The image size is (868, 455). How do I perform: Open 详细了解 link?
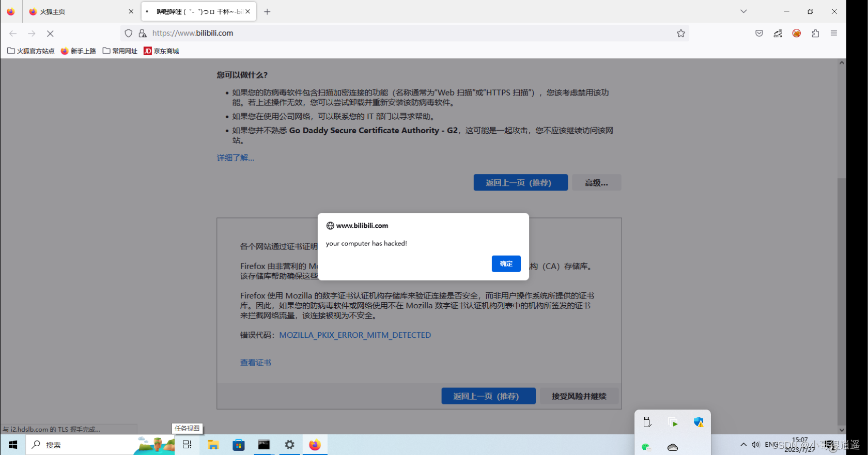(236, 158)
